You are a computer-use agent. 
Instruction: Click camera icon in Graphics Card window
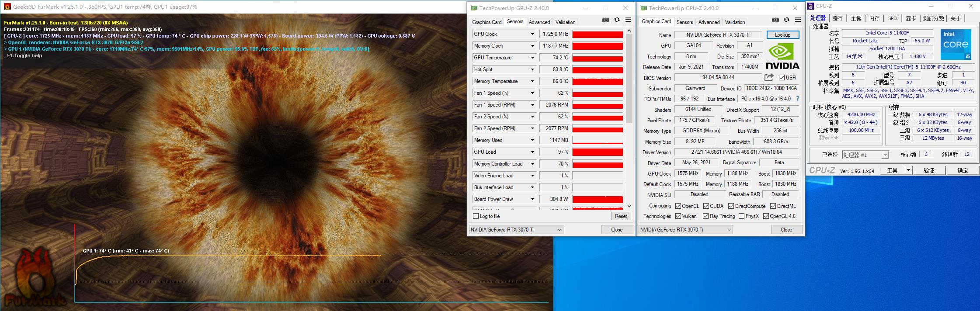coord(775,20)
